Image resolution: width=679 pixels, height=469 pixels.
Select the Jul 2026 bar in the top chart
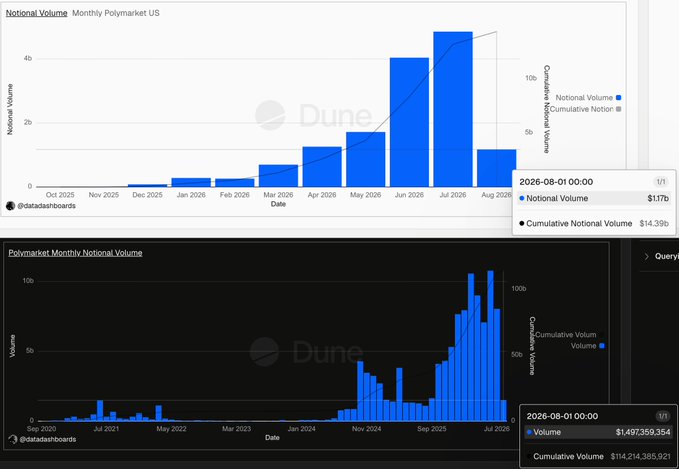click(453, 109)
